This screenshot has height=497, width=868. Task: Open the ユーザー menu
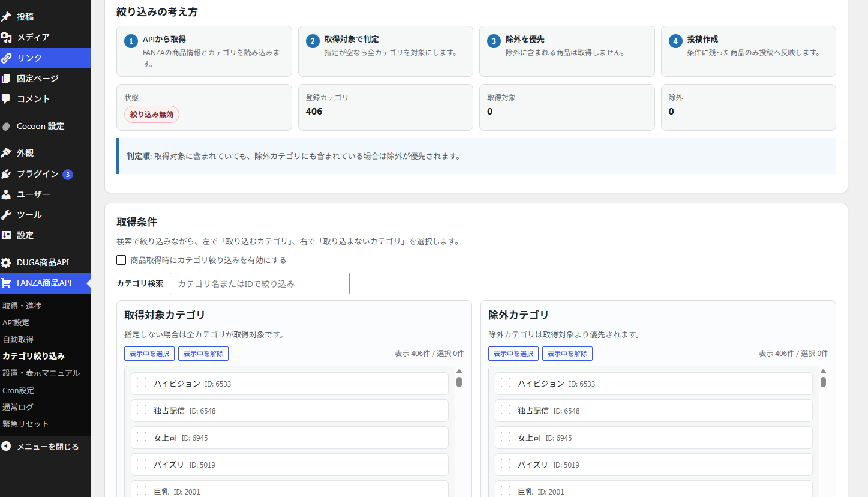46,194
